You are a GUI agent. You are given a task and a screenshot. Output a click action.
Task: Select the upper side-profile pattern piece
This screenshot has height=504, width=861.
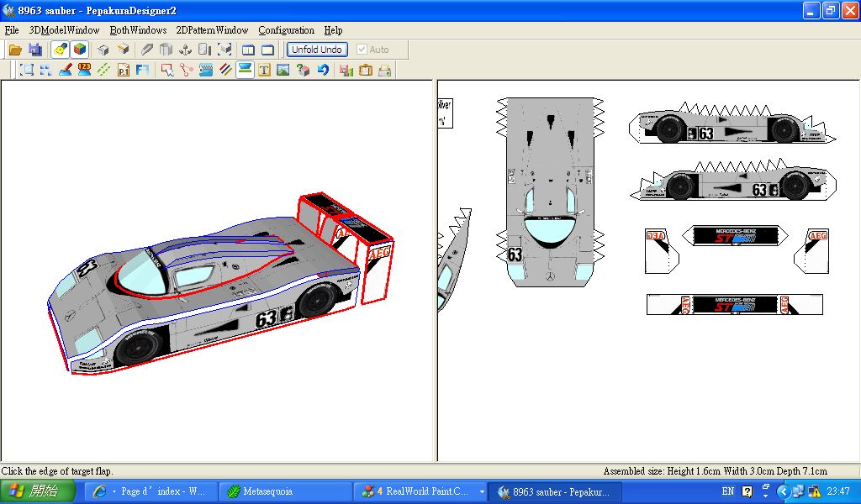tap(732, 124)
